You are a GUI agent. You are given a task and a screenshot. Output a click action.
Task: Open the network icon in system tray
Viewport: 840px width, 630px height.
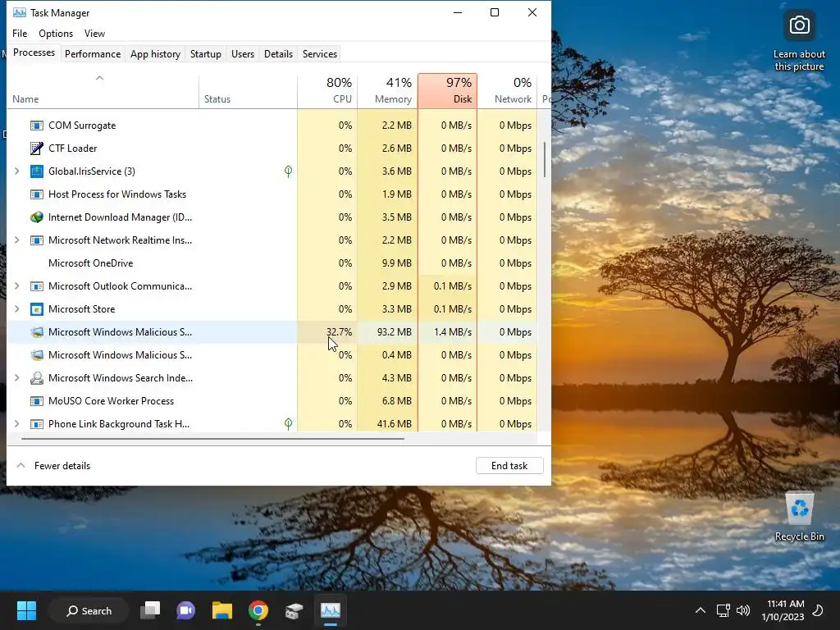(x=724, y=610)
